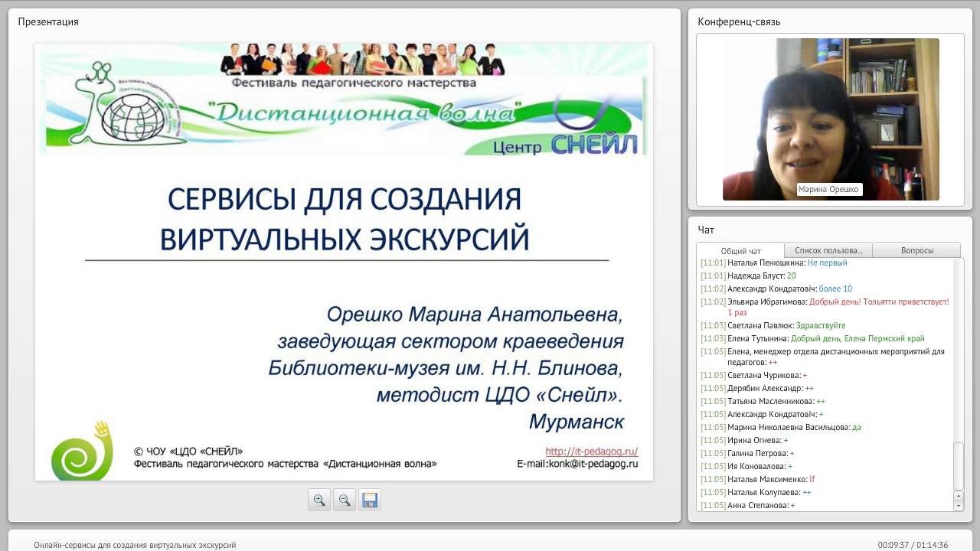
Task: Open the Список пользова... tab
Action: 828,250
